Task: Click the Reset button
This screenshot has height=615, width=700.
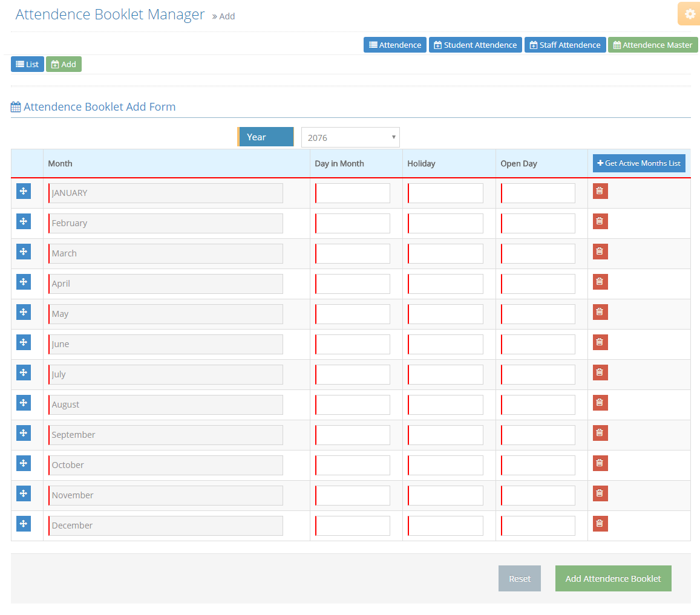Action: click(x=519, y=579)
